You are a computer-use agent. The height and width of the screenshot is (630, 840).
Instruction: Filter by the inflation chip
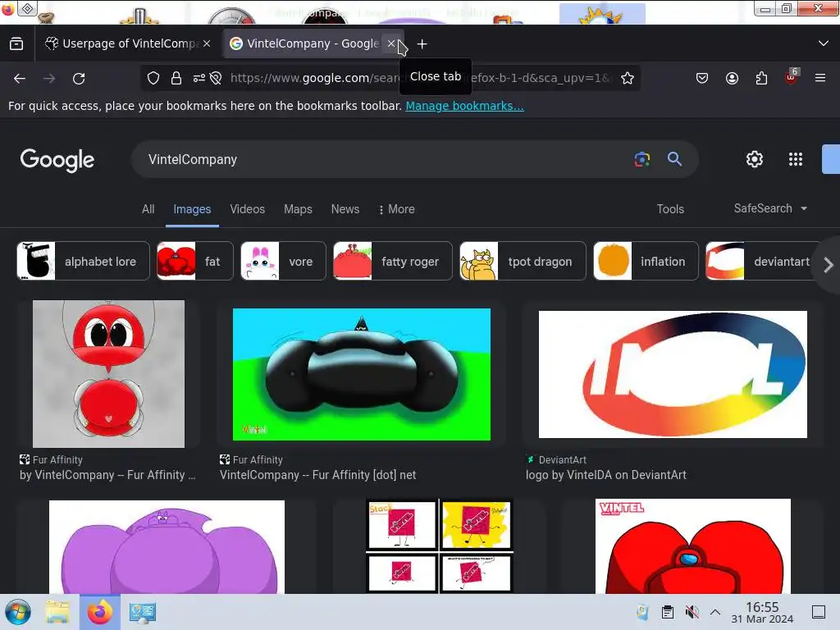(x=646, y=261)
